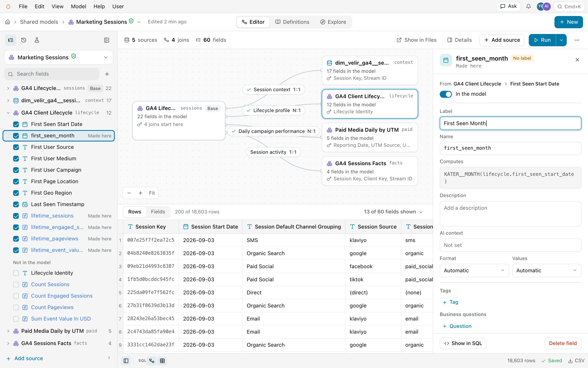The image size is (588, 368).
Task: Zoom out of the model canvas
Action: coord(129,193)
